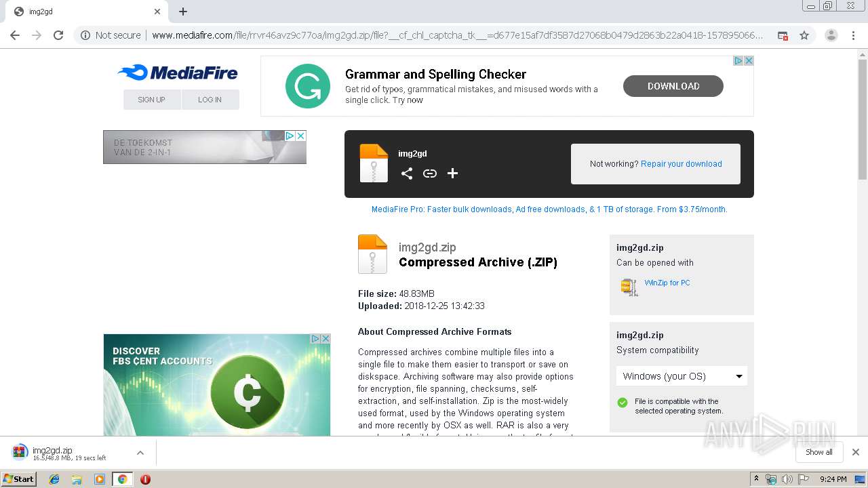Viewport: 868px width, 488px height.
Task: Copy link using the chain icon
Action: pos(430,174)
